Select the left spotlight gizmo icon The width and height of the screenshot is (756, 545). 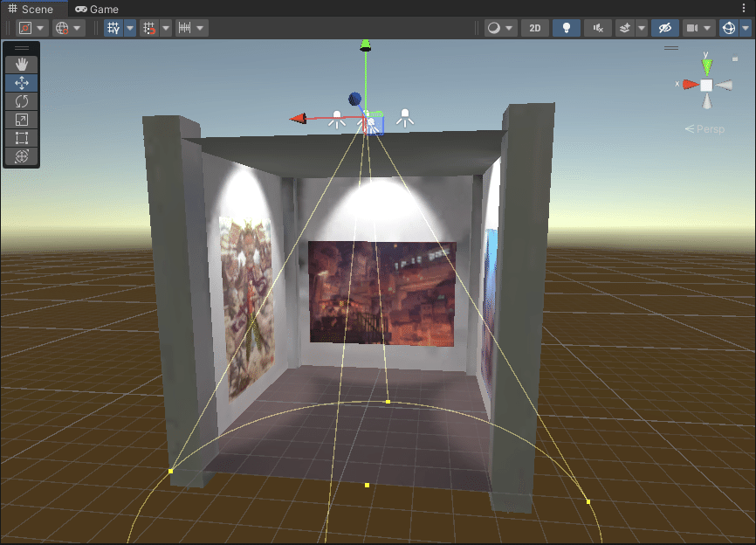337,119
